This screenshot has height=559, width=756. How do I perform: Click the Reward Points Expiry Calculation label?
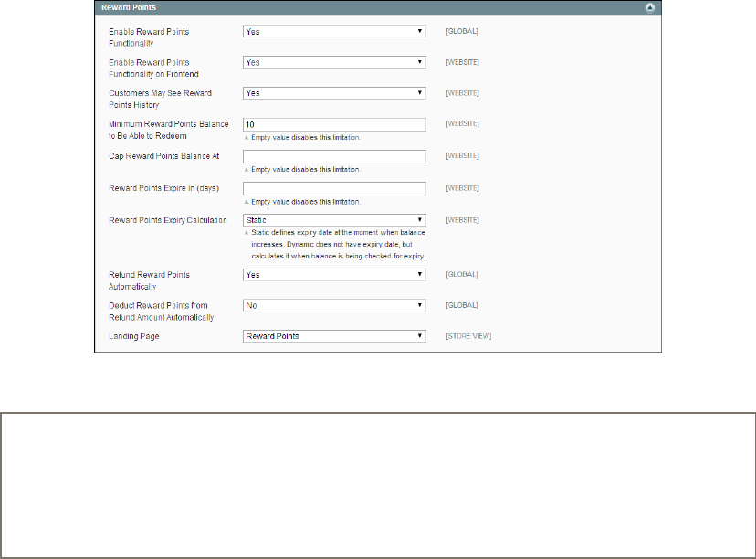click(168, 220)
